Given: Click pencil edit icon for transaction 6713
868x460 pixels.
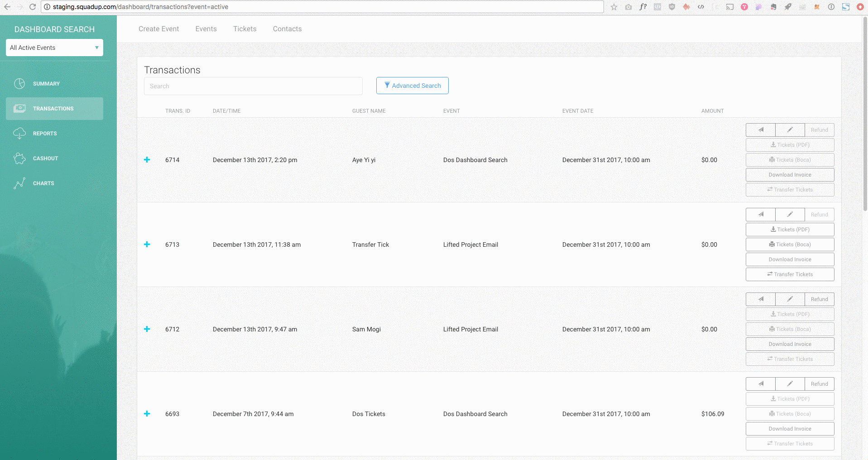Looking at the screenshot, I should point(790,215).
